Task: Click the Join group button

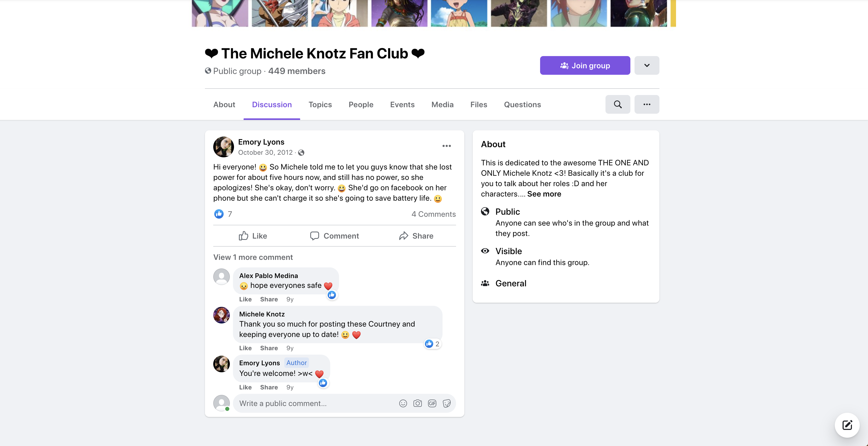Action: [585, 65]
